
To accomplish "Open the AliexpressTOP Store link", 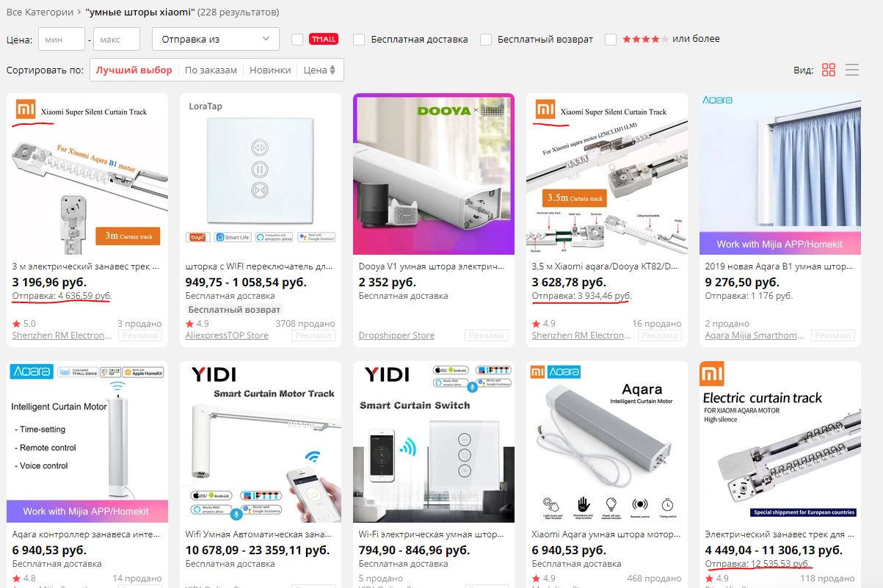I will click(227, 335).
